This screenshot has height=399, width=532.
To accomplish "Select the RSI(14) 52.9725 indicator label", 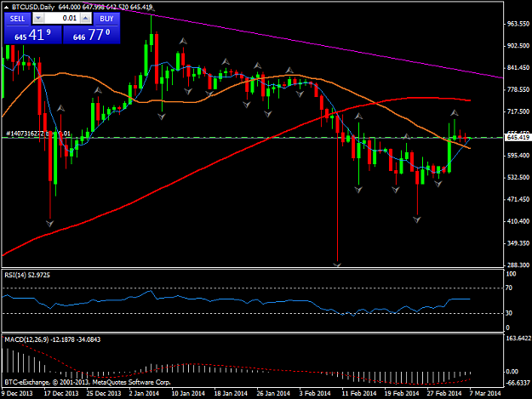I will click(x=27, y=275).
